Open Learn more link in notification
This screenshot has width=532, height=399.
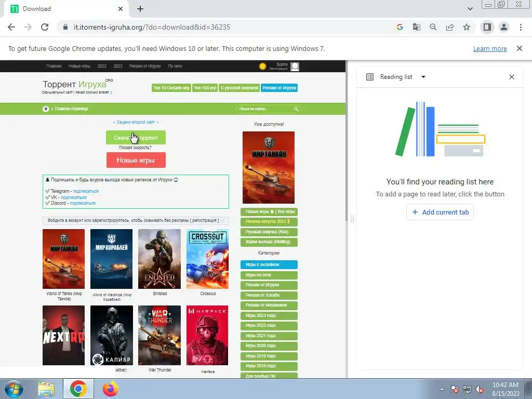pos(490,49)
